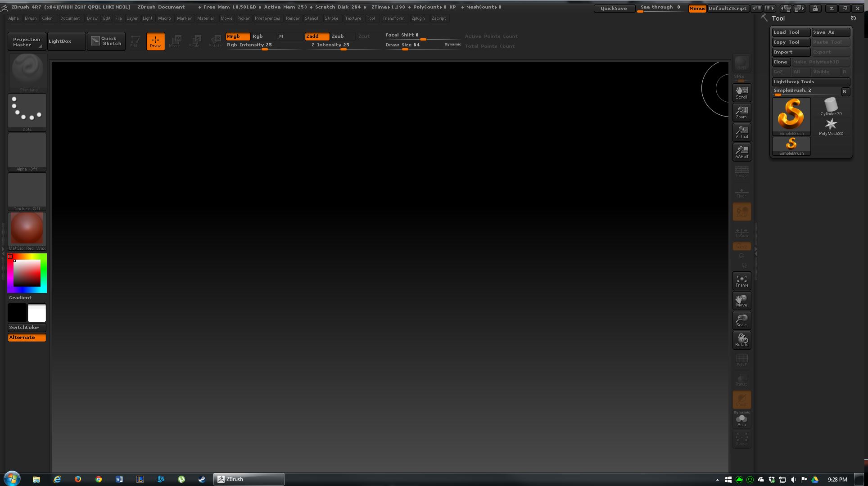Select the Actual size icon

pos(741,132)
